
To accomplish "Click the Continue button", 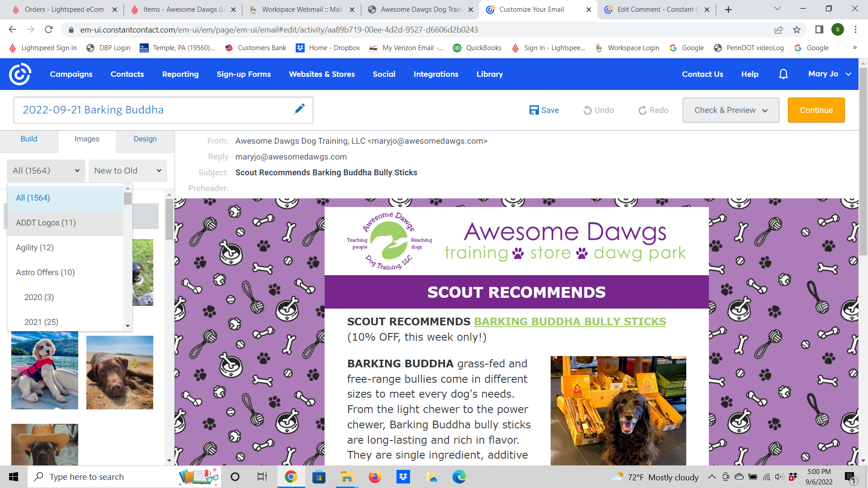I will click(x=817, y=110).
